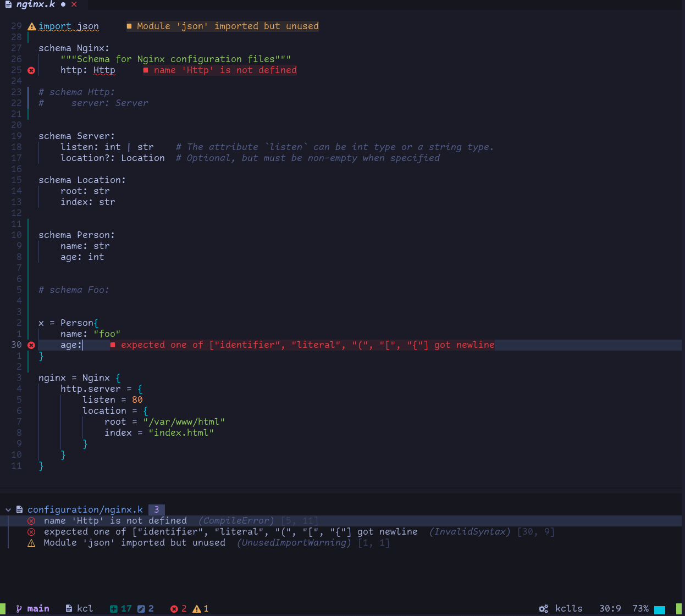Click the inline name 'Http' is not defined message

[x=220, y=70]
